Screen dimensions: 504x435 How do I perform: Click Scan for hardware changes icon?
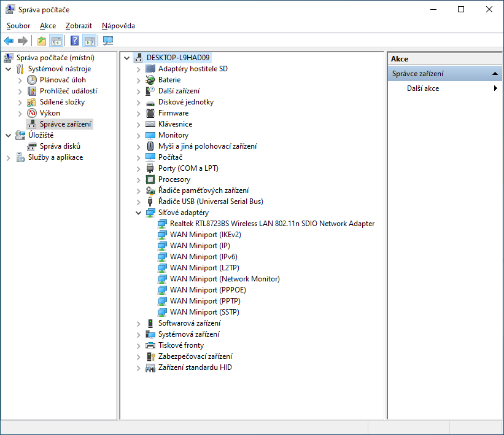tap(108, 41)
